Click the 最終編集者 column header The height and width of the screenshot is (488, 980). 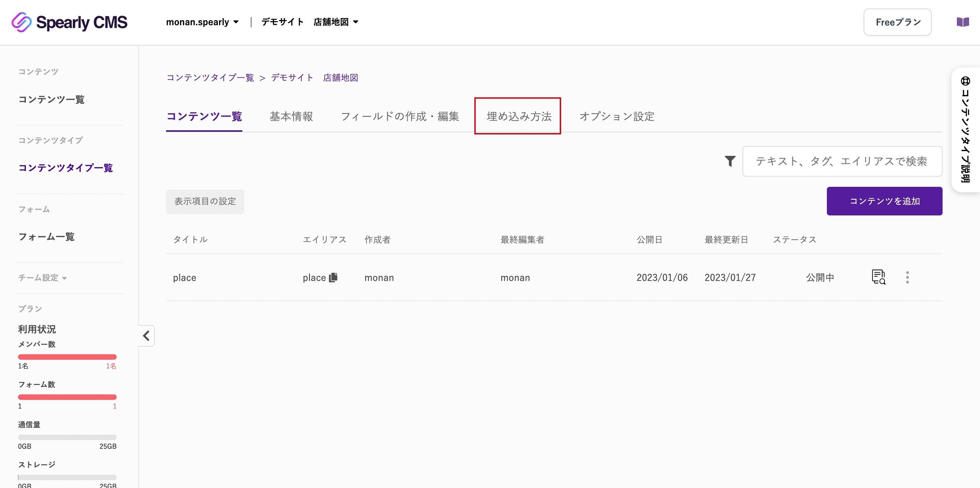click(x=522, y=239)
